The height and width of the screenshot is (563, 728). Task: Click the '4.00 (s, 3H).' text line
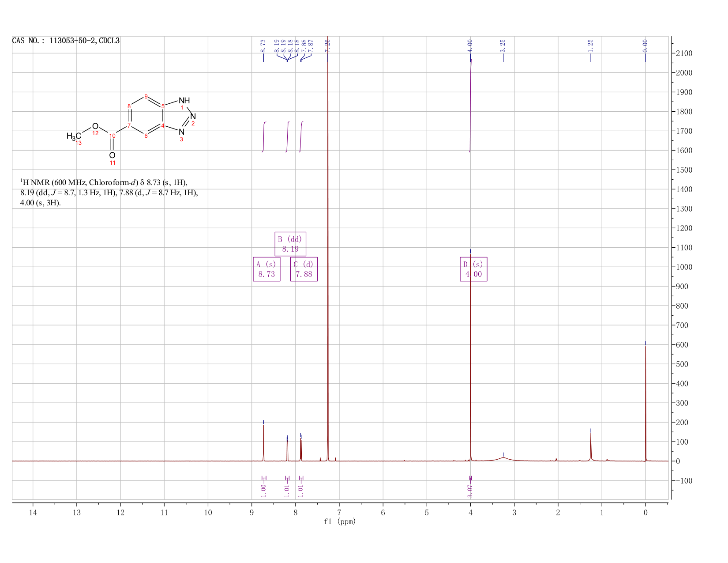tap(41, 204)
